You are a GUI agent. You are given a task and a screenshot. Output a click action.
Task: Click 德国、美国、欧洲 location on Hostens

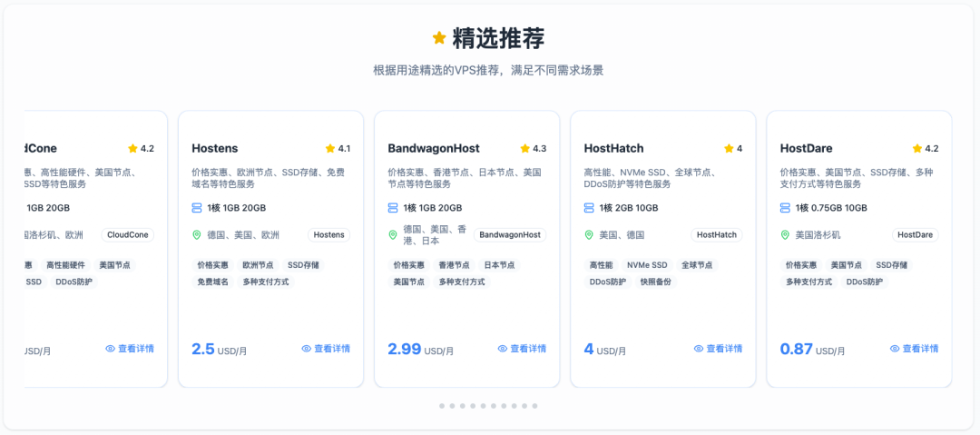[243, 235]
